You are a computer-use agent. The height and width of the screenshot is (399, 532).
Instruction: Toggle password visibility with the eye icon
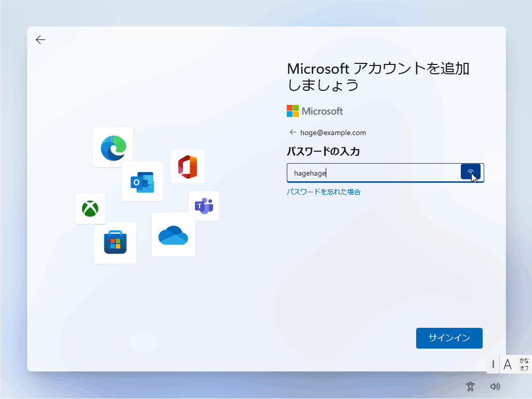pyautogui.click(x=471, y=171)
